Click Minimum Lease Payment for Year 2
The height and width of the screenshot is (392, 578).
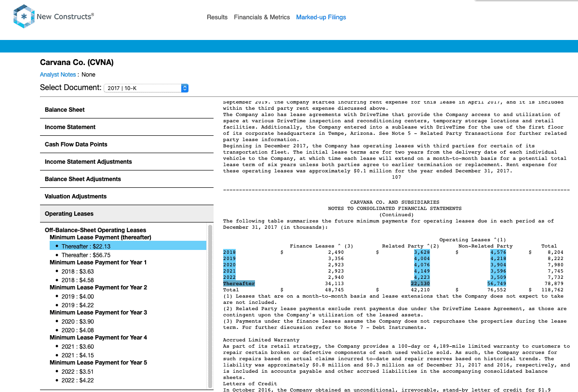pyautogui.click(x=98, y=287)
